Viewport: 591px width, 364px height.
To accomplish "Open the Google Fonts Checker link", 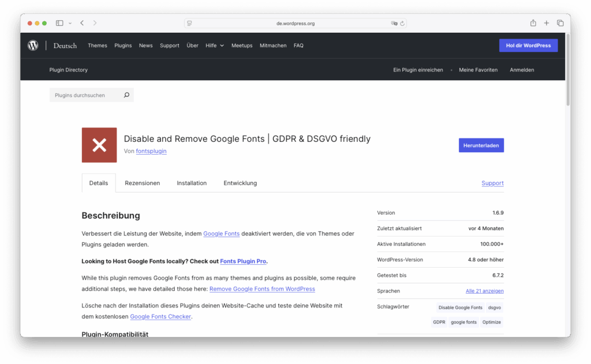I will coord(160,317).
